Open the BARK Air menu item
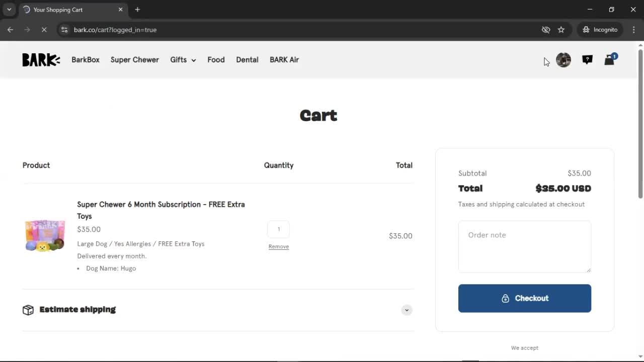This screenshot has height=362, width=644. [x=284, y=60]
